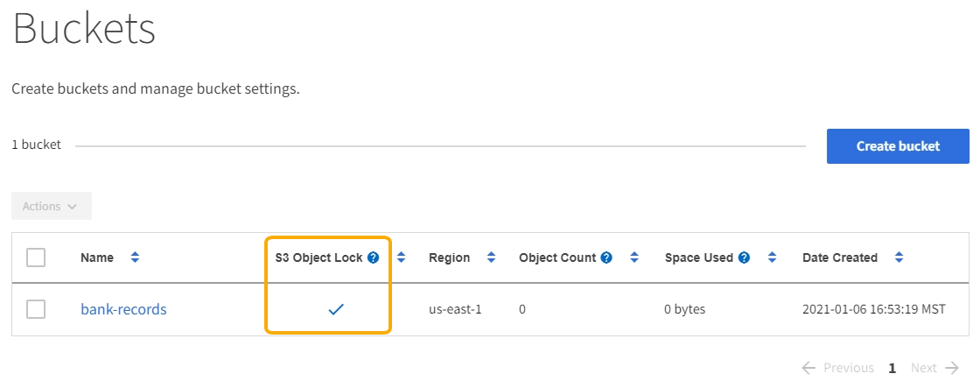Screen dimensions: 980x381
Task: Select the bank-records row checkbox
Action: (x=36, y=309)
